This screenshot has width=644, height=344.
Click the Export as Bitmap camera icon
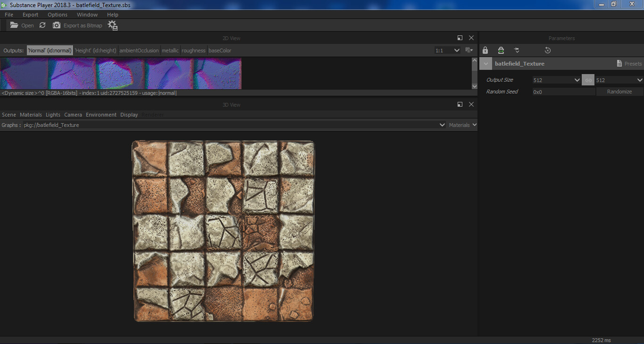56,25
